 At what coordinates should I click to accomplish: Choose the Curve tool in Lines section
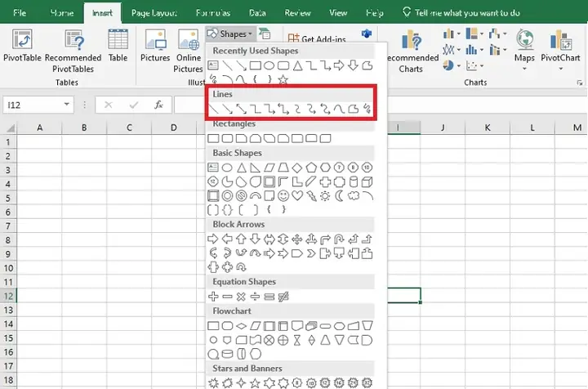click(x=340, y=110)
